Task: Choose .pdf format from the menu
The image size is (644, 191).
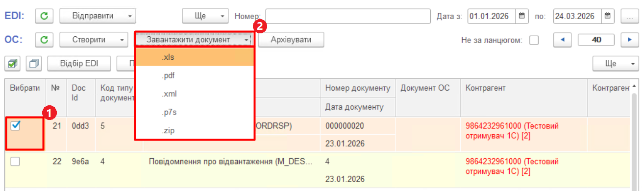Action: click(195, 75)
